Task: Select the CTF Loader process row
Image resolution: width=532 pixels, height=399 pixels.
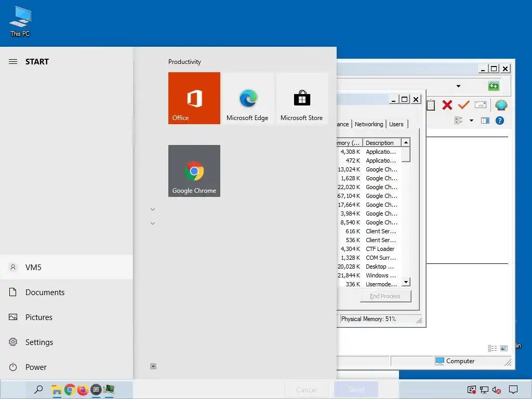Action: [369, 249]
